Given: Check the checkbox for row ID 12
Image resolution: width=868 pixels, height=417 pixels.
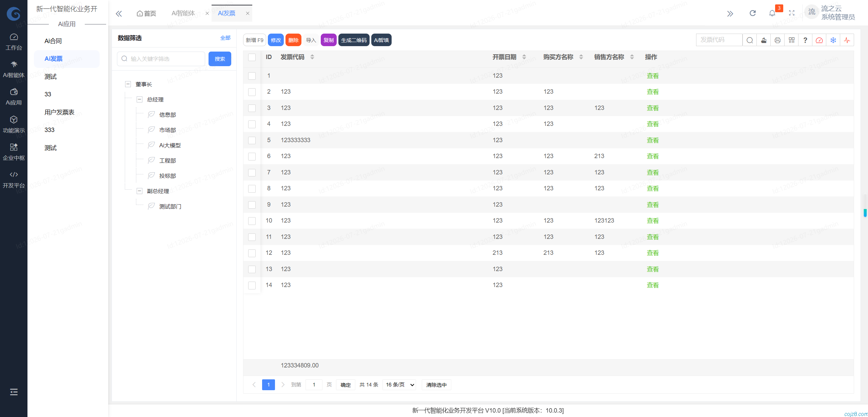Looking at the screenshot, I should tap(252, 253).
